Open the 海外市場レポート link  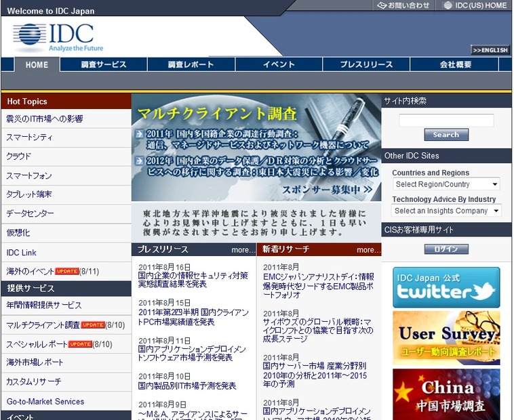click(x=35, y=362)
